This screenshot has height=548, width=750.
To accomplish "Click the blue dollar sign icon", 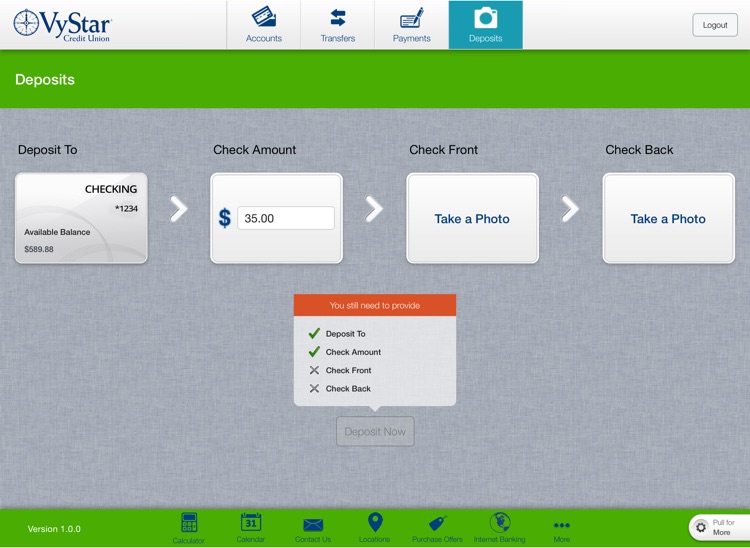I will 224,218.
